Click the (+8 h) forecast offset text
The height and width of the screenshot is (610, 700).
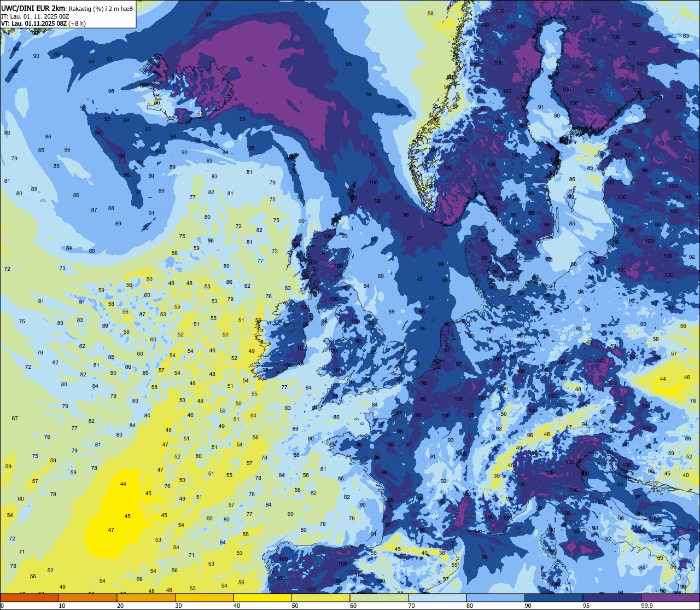pos(77,24)
